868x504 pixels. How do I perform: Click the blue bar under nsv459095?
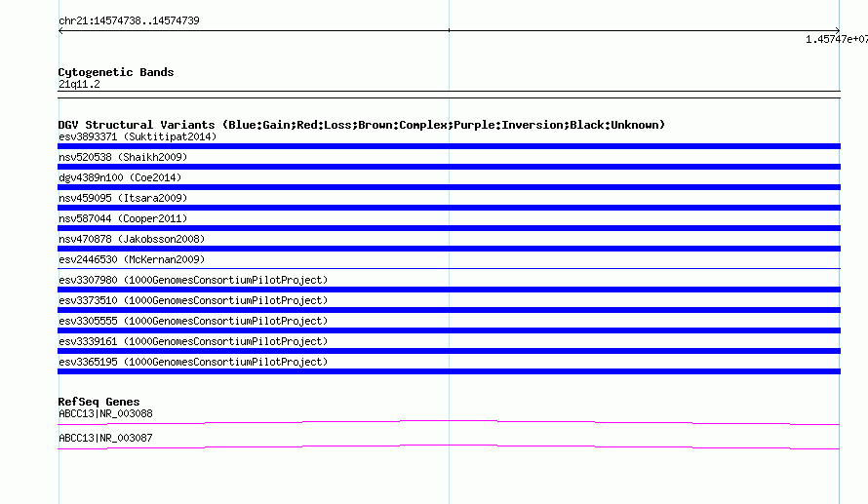(x=449, y=208)
